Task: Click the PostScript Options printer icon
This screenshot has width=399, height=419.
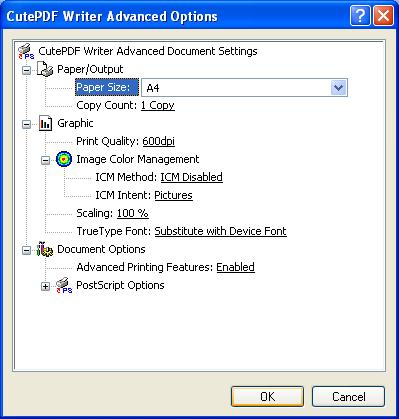Action: click(64, 285)
